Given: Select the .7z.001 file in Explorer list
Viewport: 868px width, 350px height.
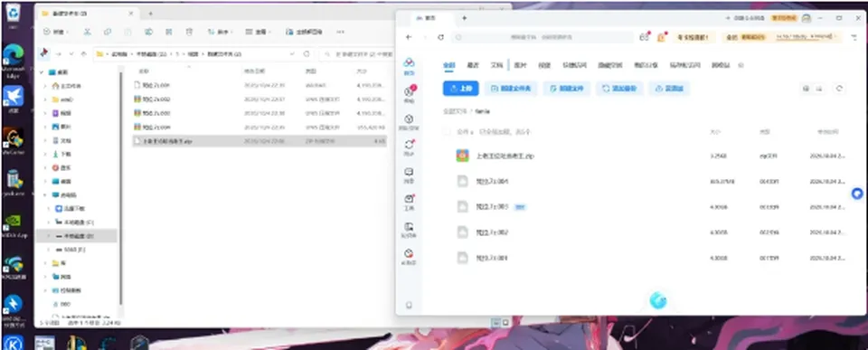Looking at the screenshot, I should [259, 85].
